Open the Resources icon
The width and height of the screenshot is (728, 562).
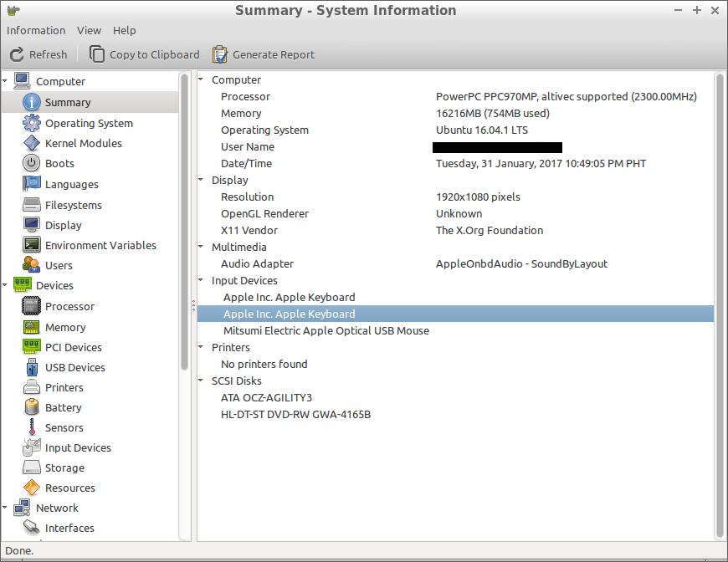click(x=32, y=488)
